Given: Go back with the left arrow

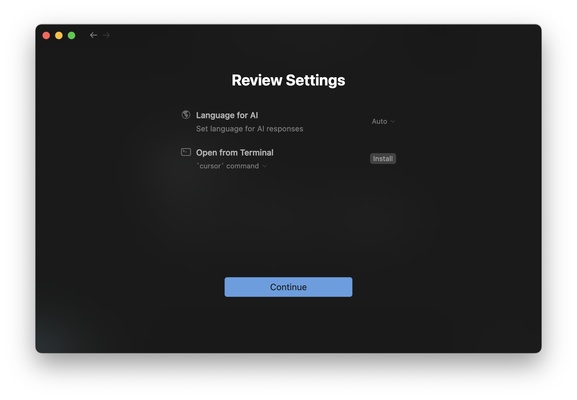Looking at the screenshot, I should pos(93,35).
